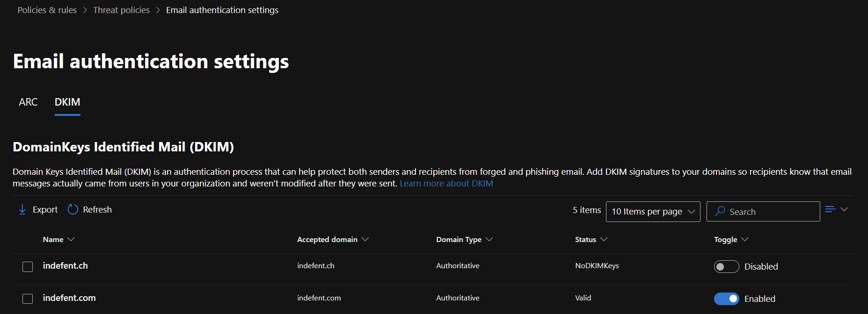Click the Refresh circular arrow icon
The image size is (868, 314).
point(73,210)
